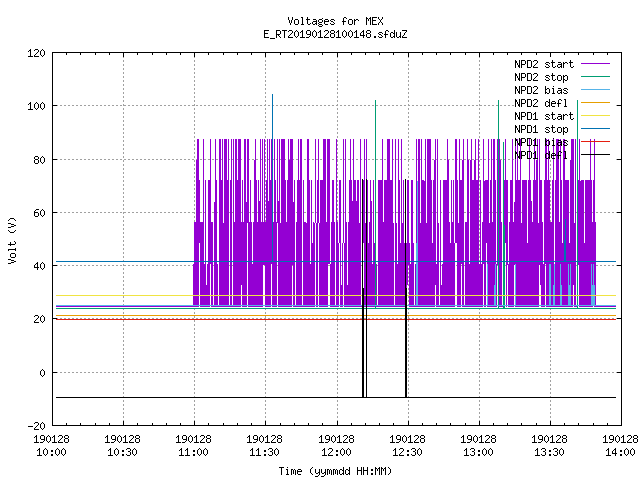Screen dimensions: 640x480
Task: Click the blue NPD1 stop legend line sample
Action: click(595, 129)
